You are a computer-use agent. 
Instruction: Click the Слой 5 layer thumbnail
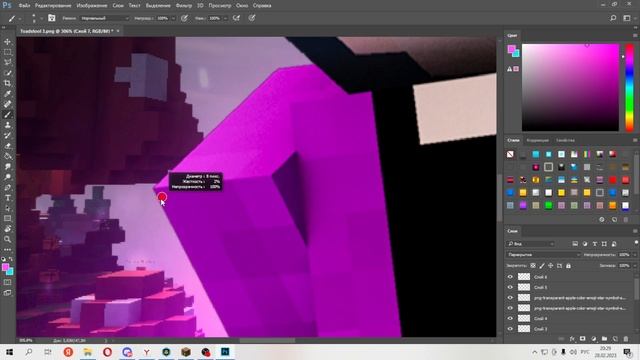pyautogui.click(x=524, y=287)
